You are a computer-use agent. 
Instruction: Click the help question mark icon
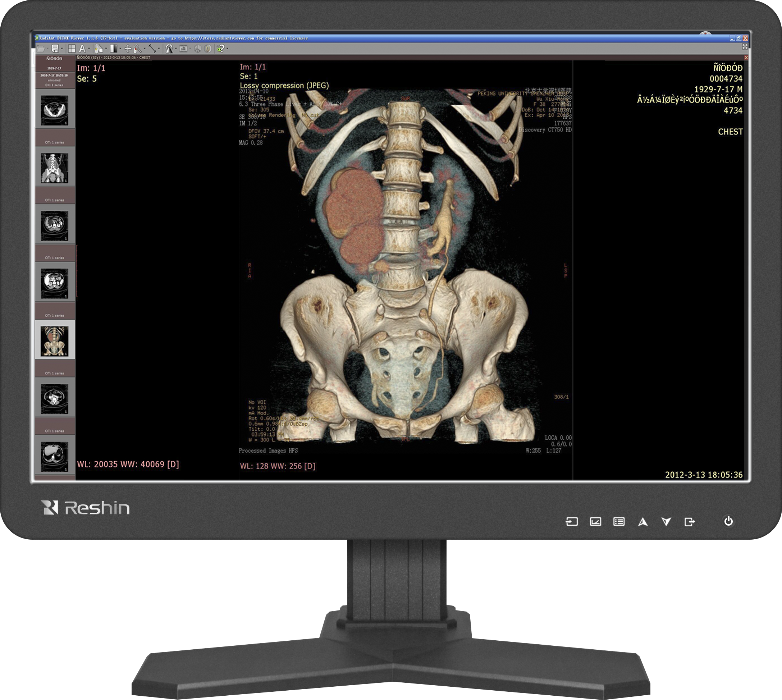point(221,49)
